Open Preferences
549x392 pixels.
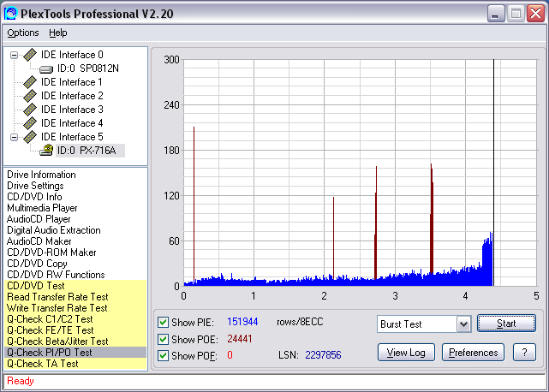coord(473,353)
